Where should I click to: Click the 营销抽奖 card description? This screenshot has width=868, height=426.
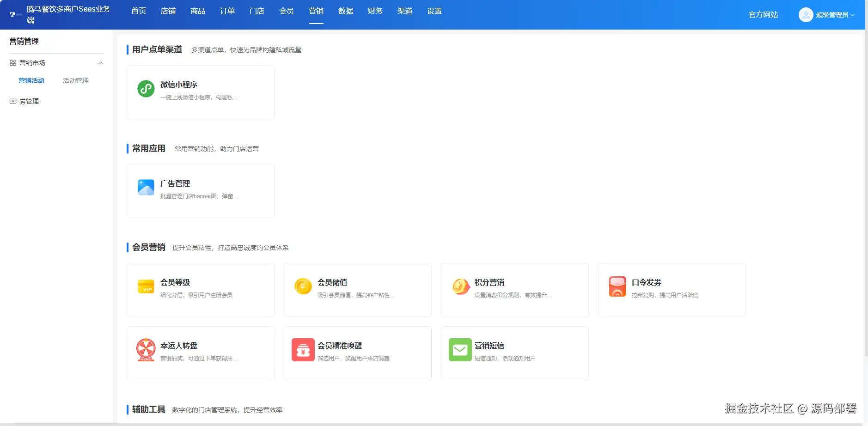tap(199, 358)
